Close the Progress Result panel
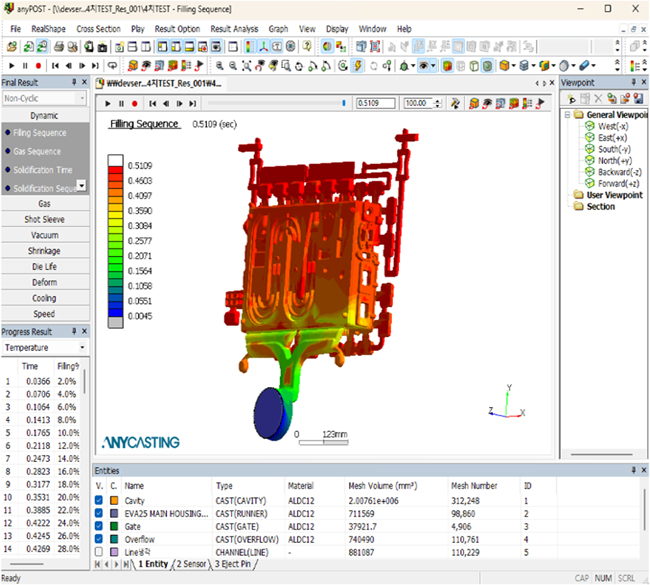 (85, 331)
